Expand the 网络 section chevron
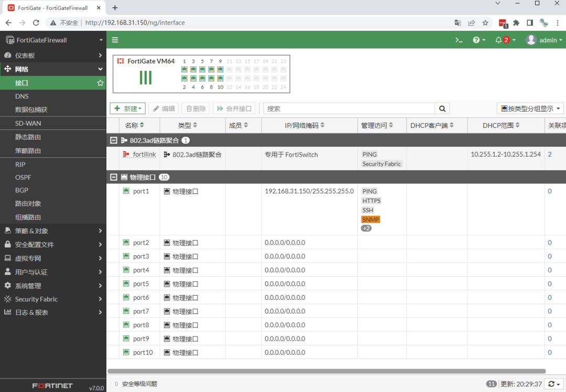566x392 pixels. click(101, 69)
